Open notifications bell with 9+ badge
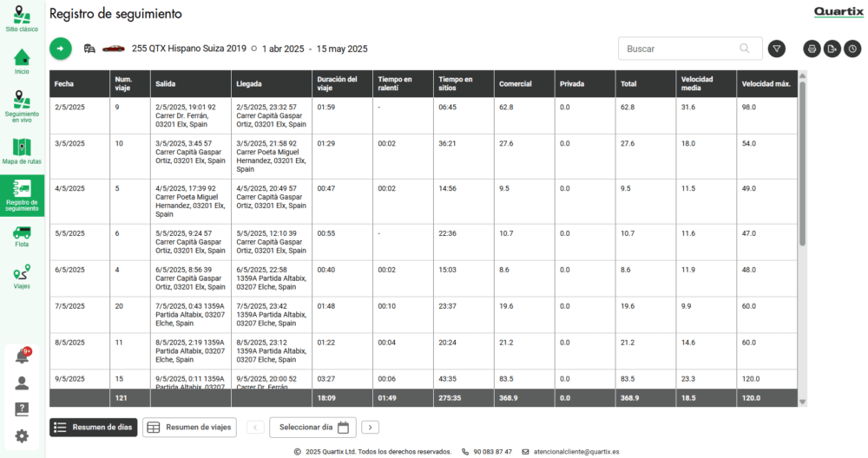This screenshot has width=868, height=458. point(23,356)
